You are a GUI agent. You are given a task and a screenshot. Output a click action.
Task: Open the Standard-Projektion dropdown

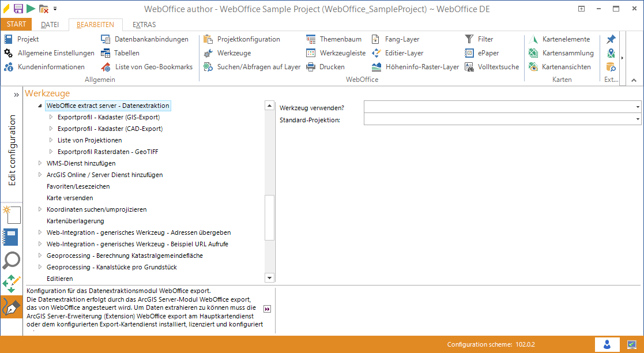637,119
